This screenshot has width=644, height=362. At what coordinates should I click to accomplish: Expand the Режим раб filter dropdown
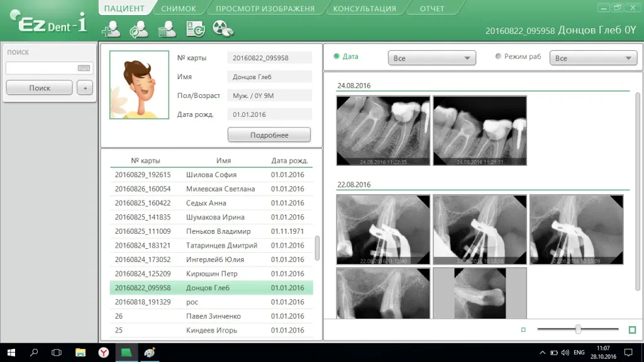pos(593,58)
